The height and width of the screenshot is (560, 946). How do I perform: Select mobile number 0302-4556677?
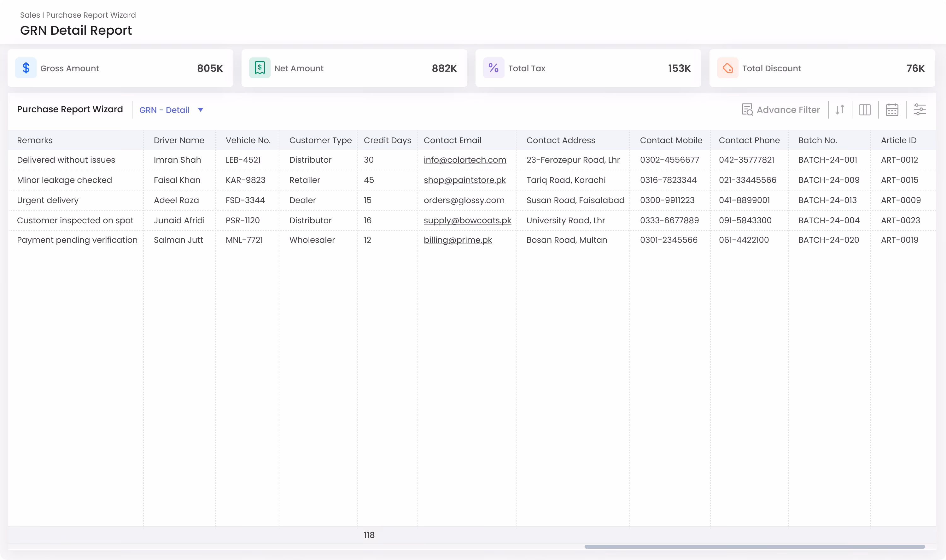point(669,160)
